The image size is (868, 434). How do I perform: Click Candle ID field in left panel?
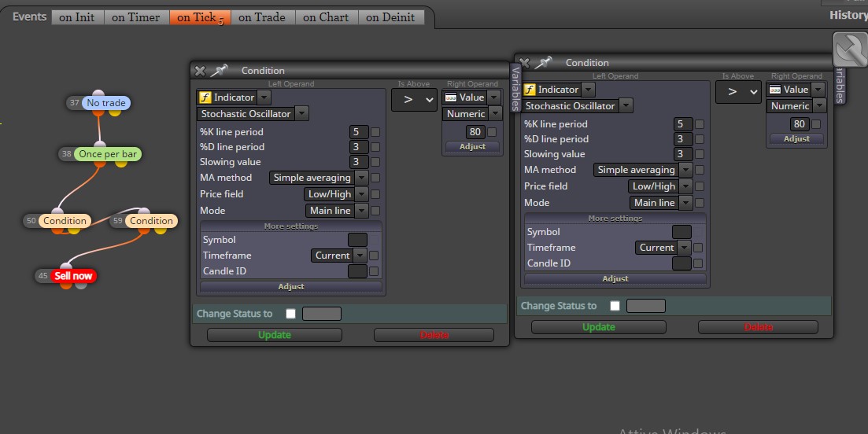(x=357, y=271)
